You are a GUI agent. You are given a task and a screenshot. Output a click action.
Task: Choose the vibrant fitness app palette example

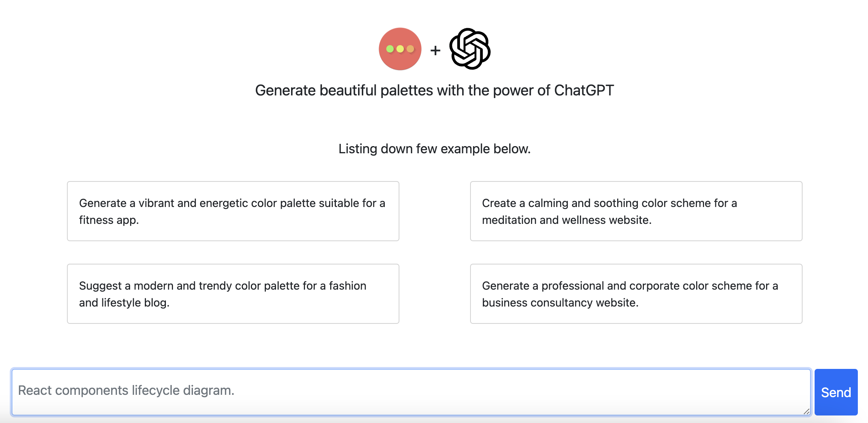(233, 211)
